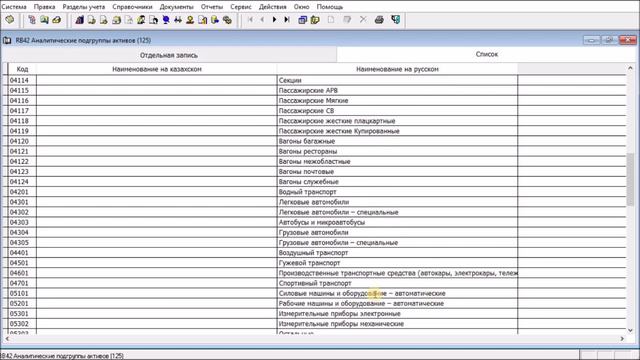The height and width of the screenshot is (360, 640).
Task: Select Производственные транспортные средства row
Action: click(x=314, y=273)
